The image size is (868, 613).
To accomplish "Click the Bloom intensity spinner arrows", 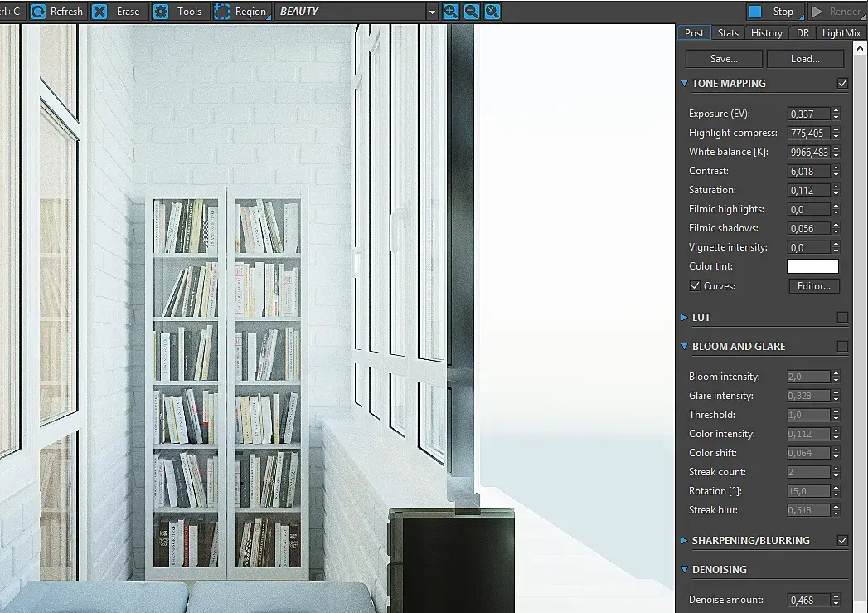I will [836, 377].
